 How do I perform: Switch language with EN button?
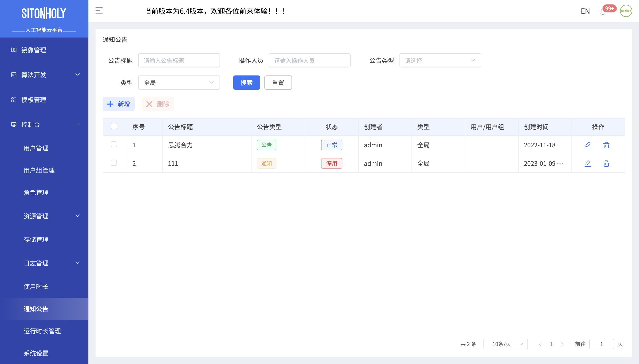click(585, 11)
